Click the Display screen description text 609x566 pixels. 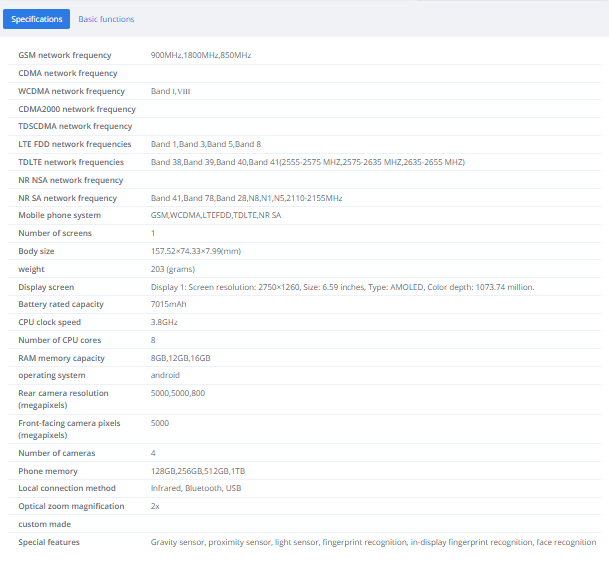[343, 287]
